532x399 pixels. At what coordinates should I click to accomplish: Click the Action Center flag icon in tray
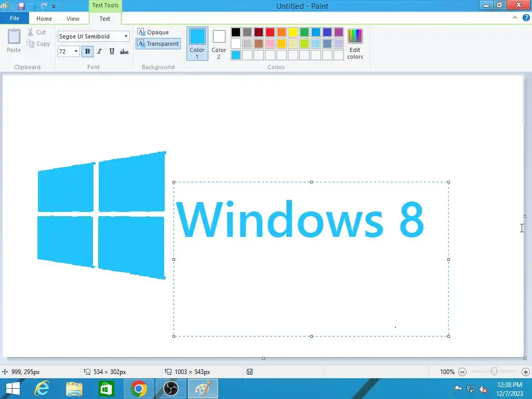458,389
